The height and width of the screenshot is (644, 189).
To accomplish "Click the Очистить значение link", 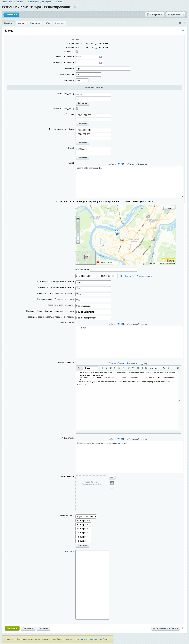I will pyautogui.click(x=145, y=276).
